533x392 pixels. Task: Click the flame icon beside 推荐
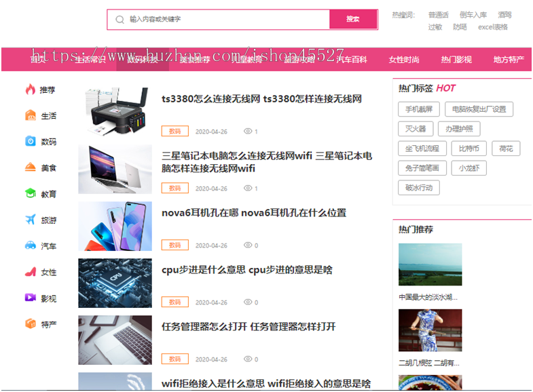31,90
